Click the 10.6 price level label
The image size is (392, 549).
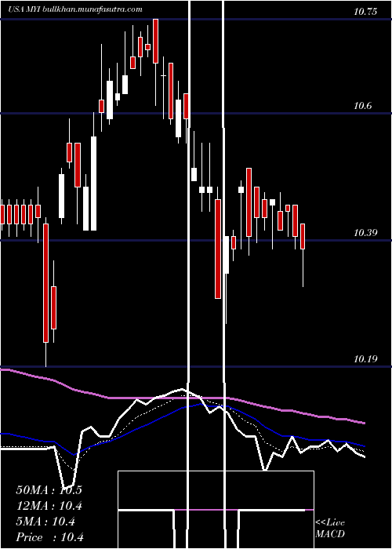(362, 106)
